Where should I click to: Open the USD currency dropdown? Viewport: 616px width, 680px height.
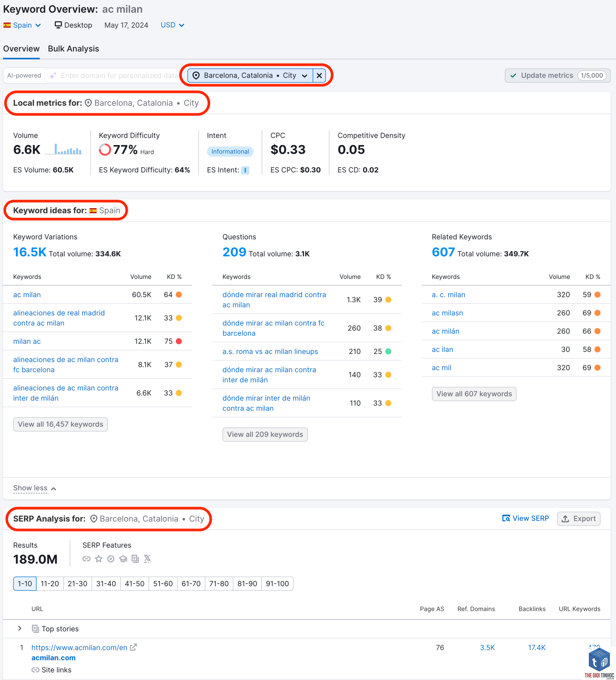(172, 25)
